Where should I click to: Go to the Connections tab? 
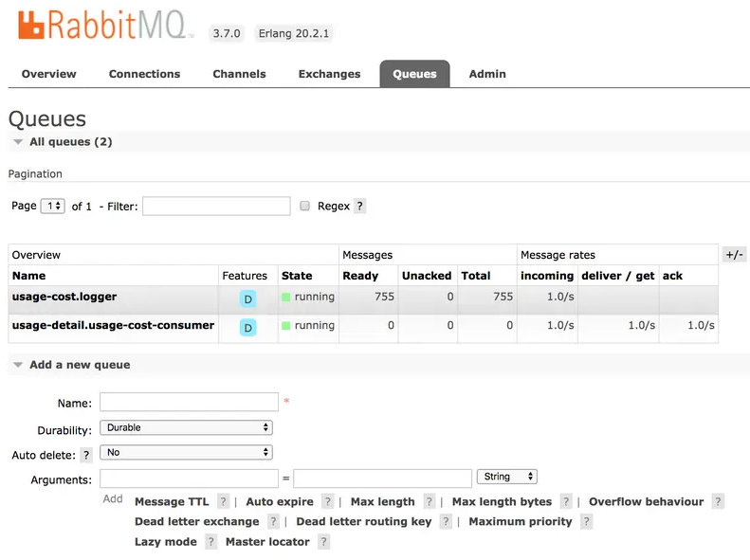144,74
